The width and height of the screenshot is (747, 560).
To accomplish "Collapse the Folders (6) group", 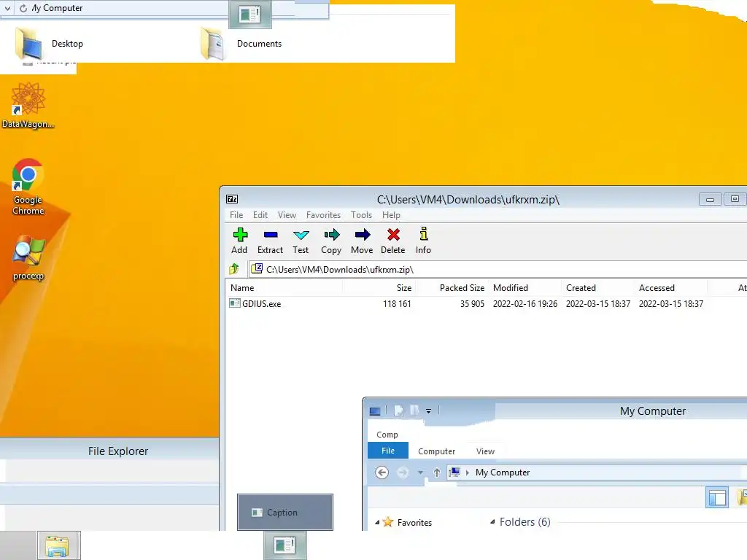I will pos(492,521).
